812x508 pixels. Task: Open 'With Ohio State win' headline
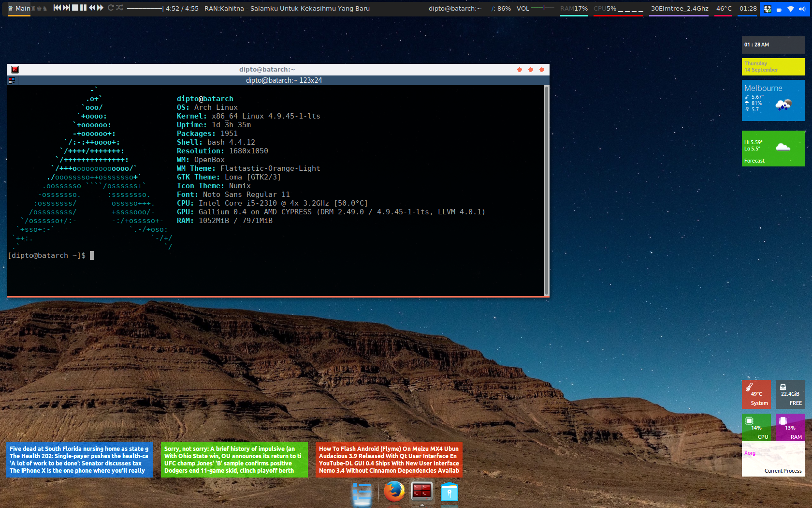click(232, 456)
